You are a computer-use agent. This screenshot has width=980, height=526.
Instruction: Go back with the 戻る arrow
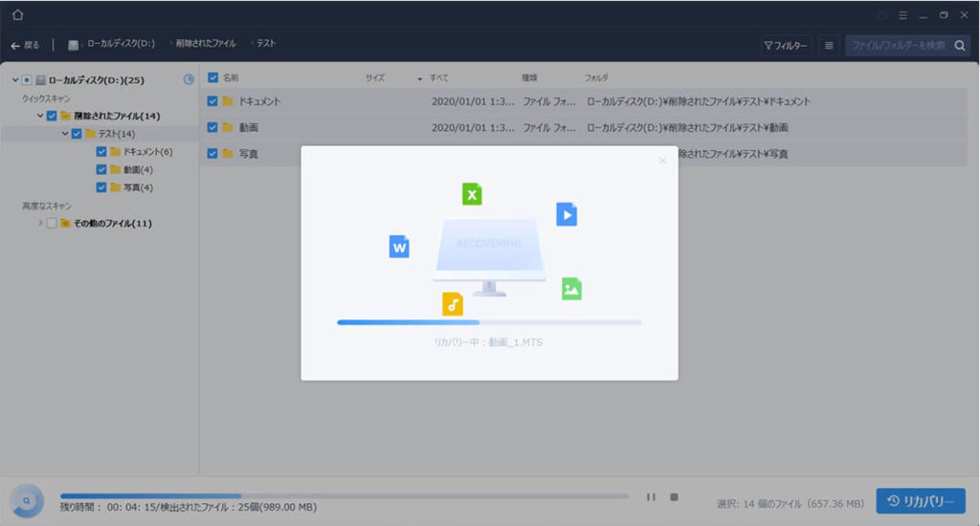pos(25,45)
